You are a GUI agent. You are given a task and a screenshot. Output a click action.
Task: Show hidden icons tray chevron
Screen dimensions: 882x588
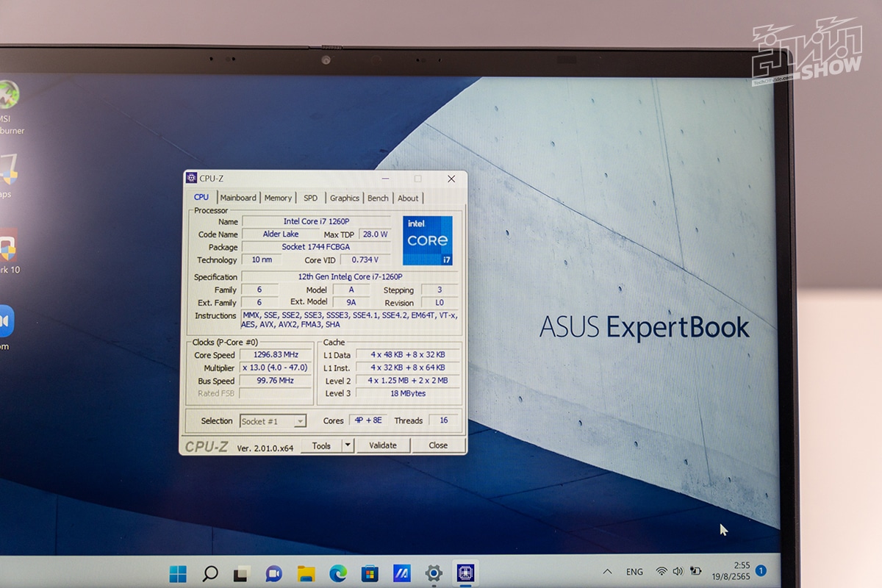[x=607, y=571]
